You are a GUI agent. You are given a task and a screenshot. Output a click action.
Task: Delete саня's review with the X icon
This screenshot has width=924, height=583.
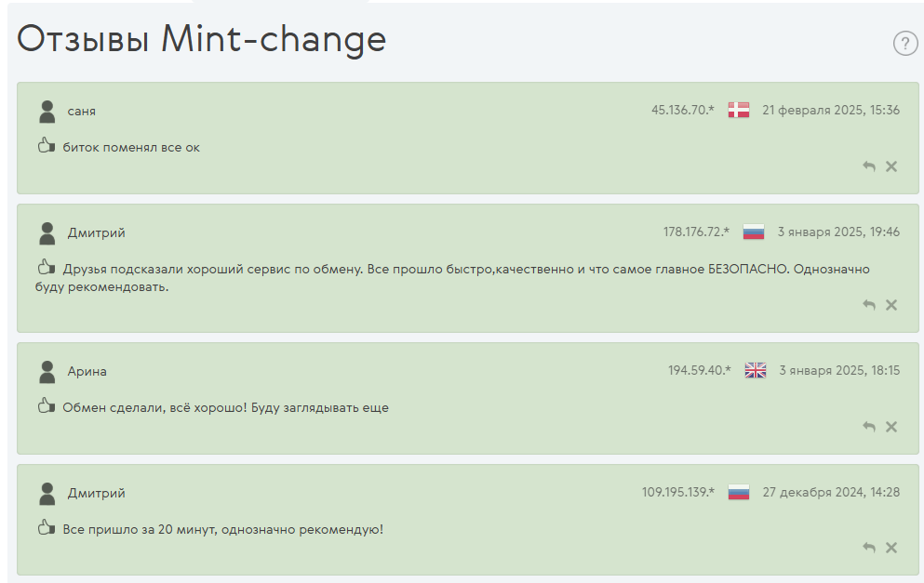click(891, 166)
